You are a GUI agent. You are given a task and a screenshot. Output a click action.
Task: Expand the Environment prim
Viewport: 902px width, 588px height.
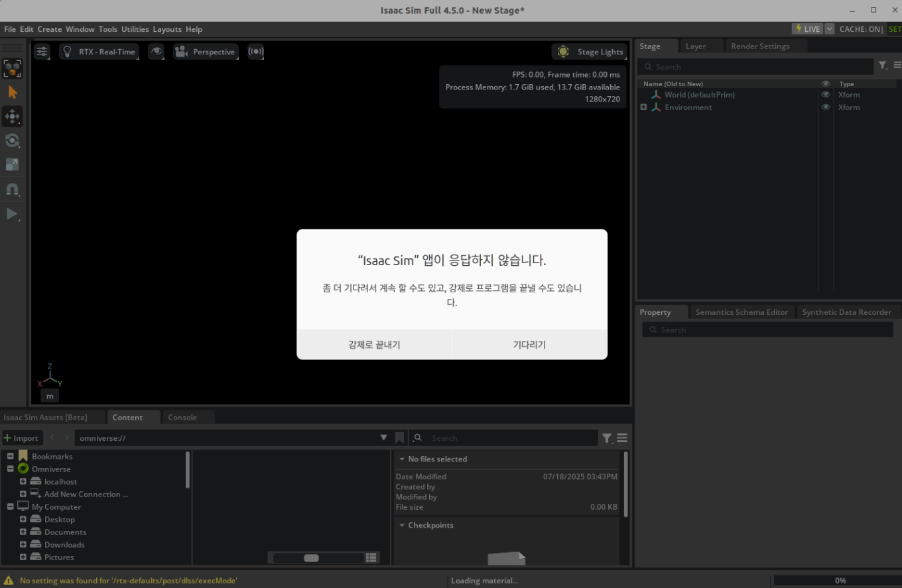click(643, 107)
